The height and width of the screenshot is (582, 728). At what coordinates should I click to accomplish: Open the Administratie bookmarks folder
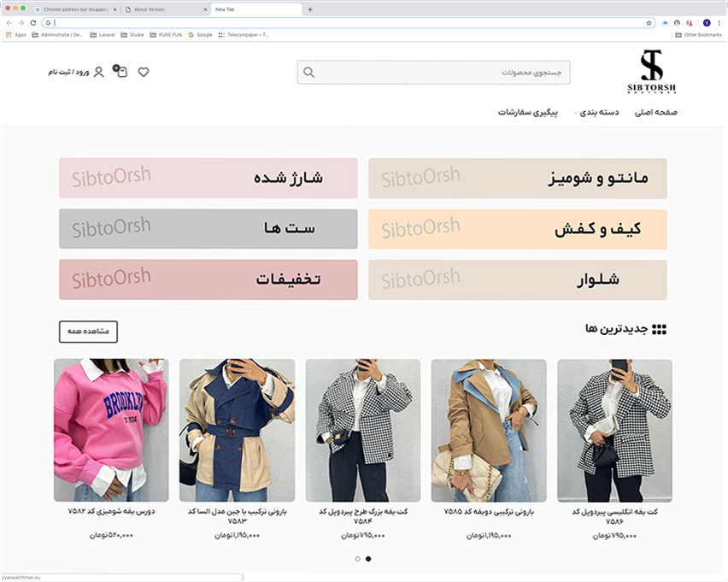coord(57,35)
